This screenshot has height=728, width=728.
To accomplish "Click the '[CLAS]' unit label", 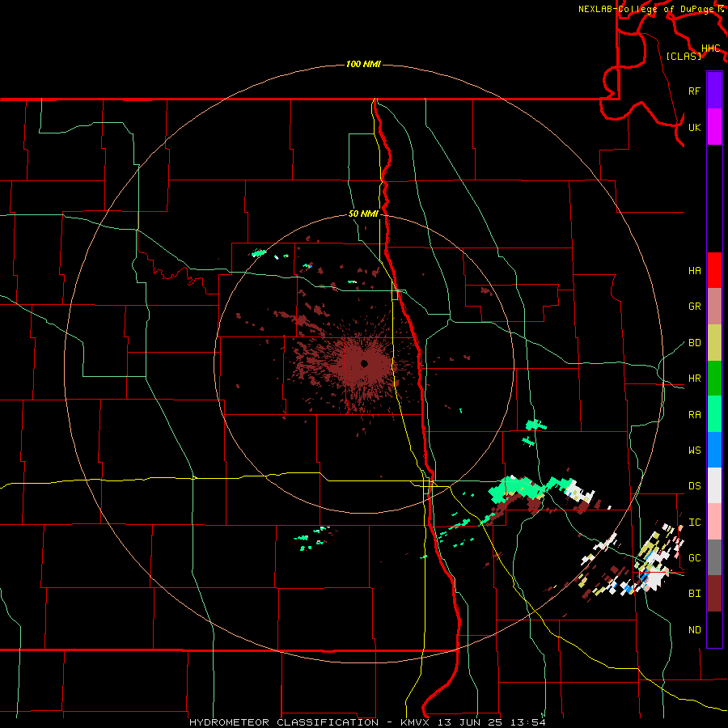I will pyautogui.click(x=684, y=56).
